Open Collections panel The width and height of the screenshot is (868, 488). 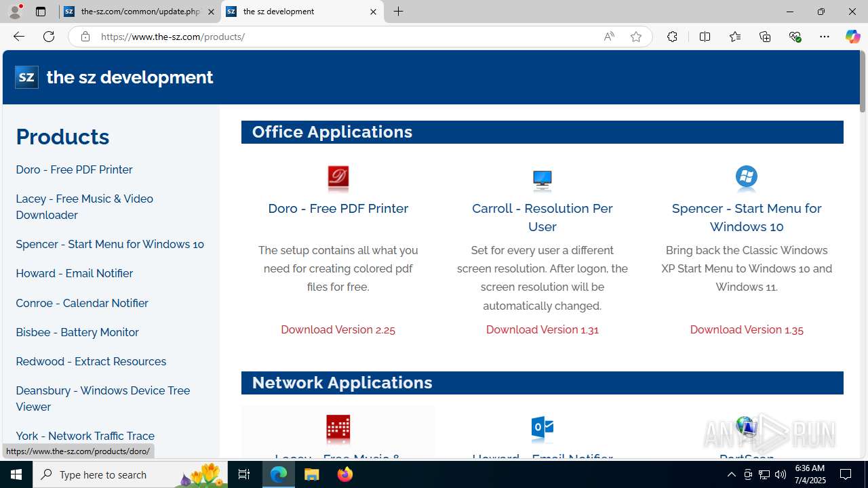[765, 37]
